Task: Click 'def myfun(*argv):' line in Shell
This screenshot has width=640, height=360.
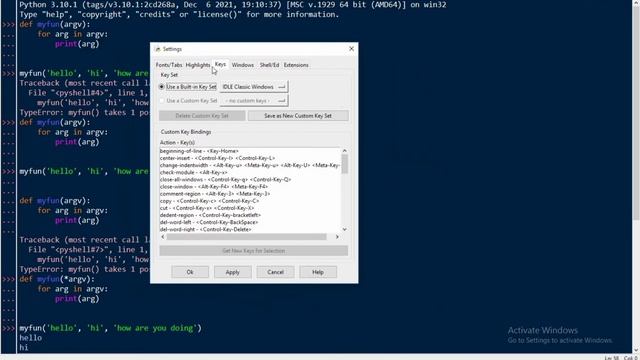Action: tap(57, 279)
